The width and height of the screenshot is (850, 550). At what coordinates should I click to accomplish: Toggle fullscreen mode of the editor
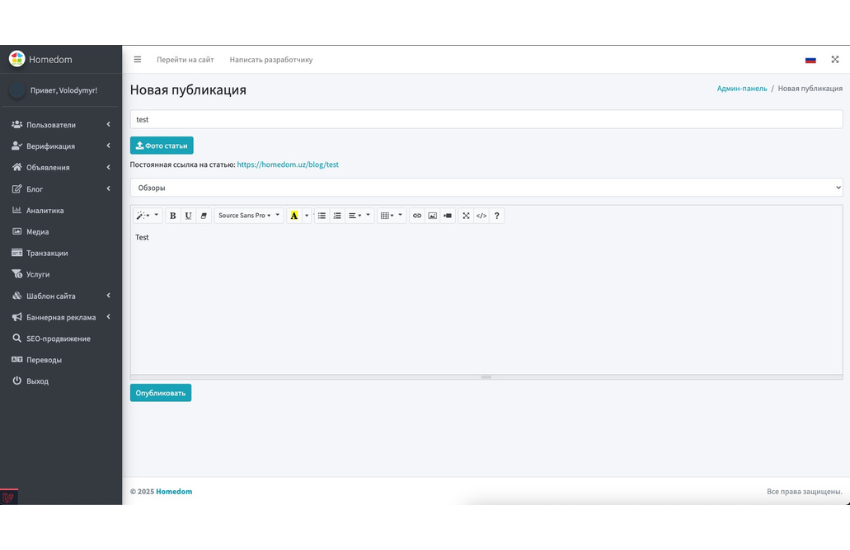(466, 216)
